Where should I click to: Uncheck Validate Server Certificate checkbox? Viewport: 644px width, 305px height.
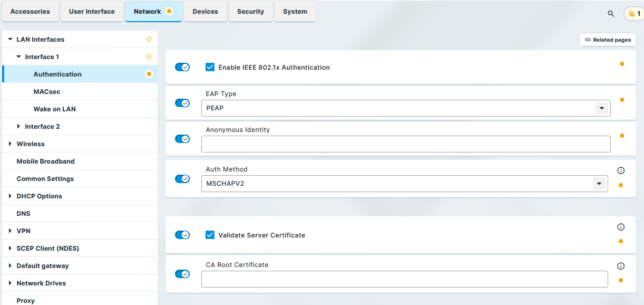click(x=210, y=235)
